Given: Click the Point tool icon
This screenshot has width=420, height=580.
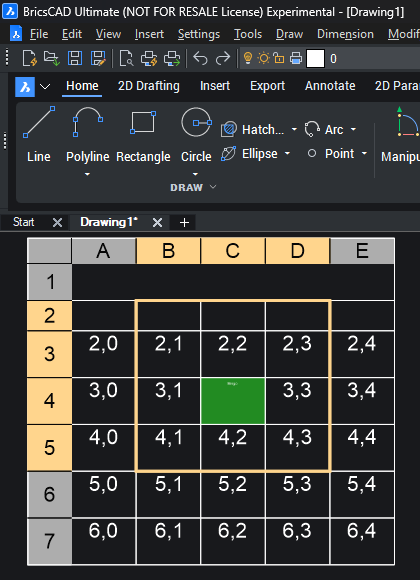Looking at the screenshot, I should click(x=312, y=154).
